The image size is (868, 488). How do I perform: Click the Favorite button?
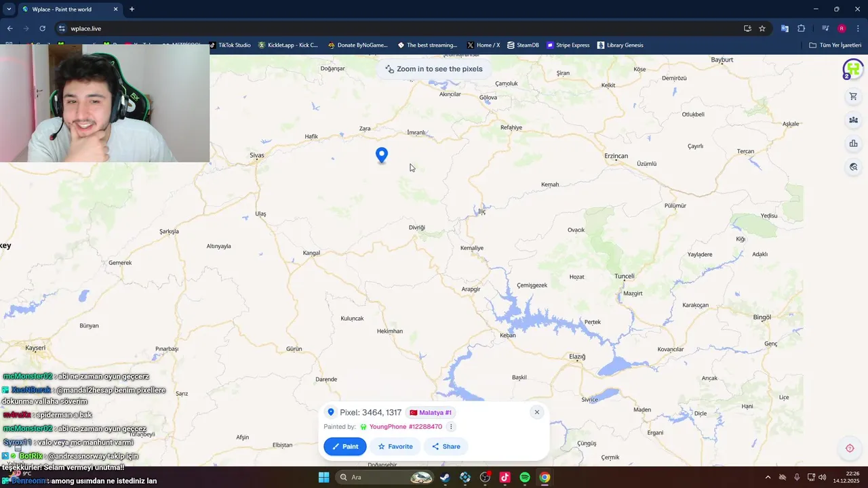click(395, 447)
